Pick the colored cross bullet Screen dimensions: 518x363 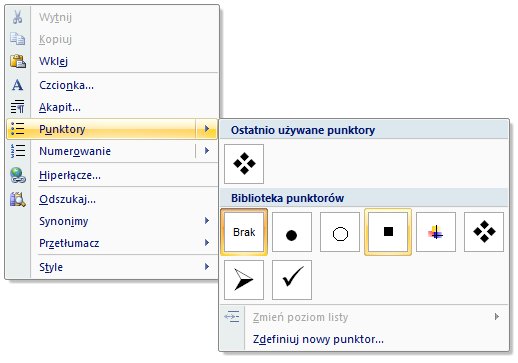coord(436,232)
